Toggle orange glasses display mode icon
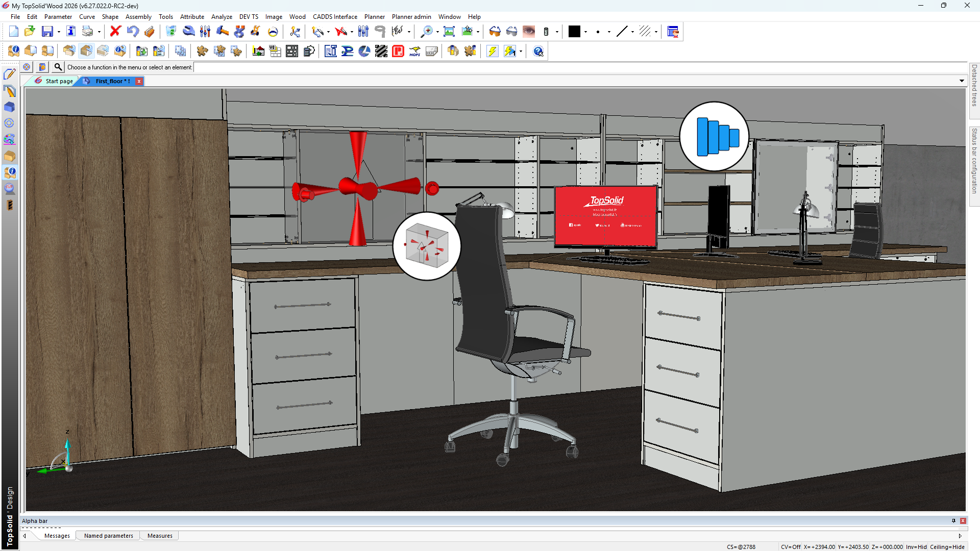980x551 pixels. point(495,32)
